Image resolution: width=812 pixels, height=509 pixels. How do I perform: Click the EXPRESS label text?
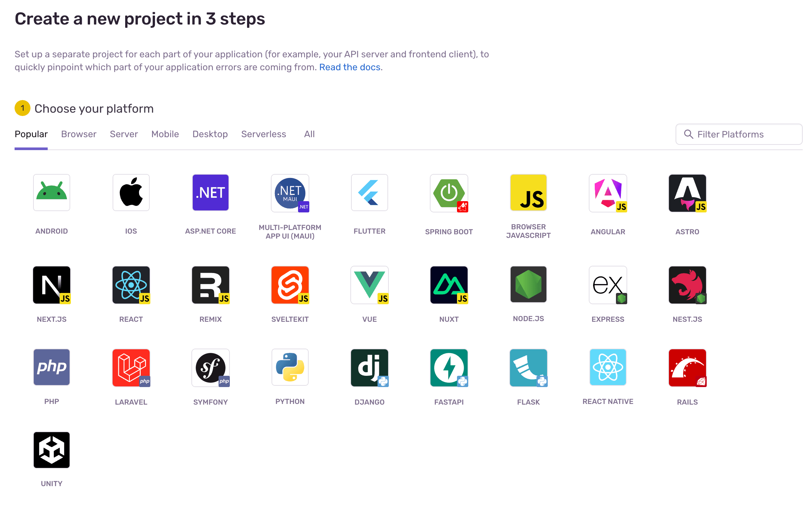[608, 319]
